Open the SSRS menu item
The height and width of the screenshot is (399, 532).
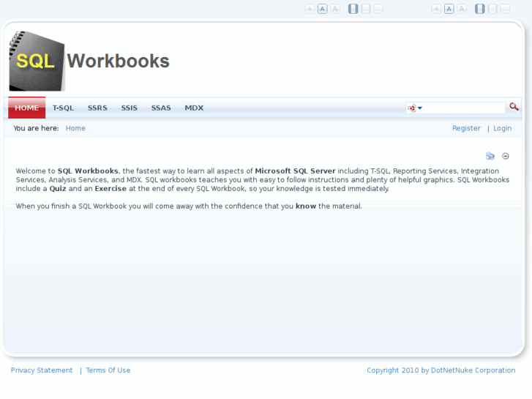tap(97, 108)
